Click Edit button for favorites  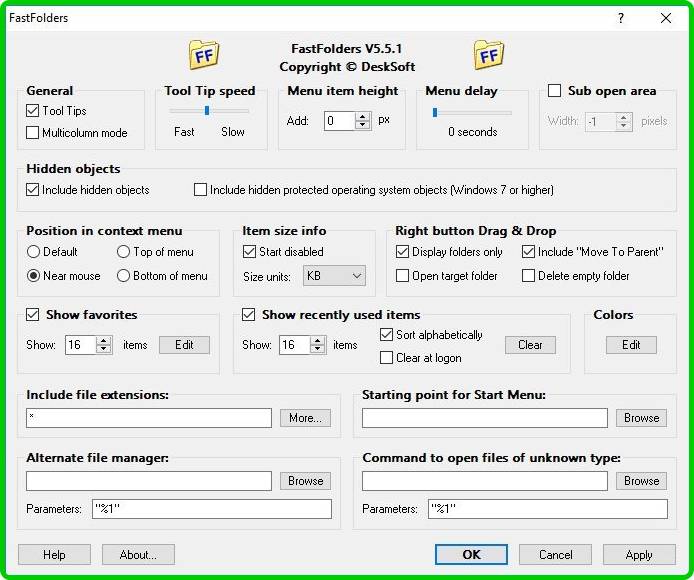(x=184, y=345)
